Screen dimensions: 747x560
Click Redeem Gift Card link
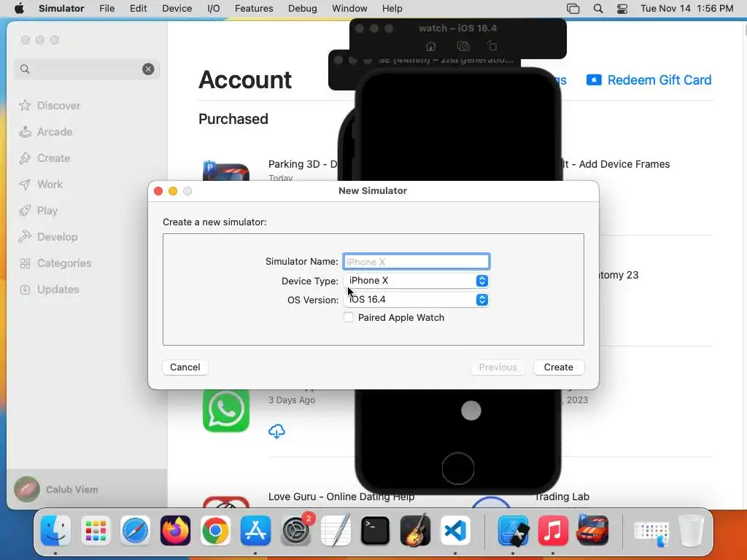click(x=649, y=80)
